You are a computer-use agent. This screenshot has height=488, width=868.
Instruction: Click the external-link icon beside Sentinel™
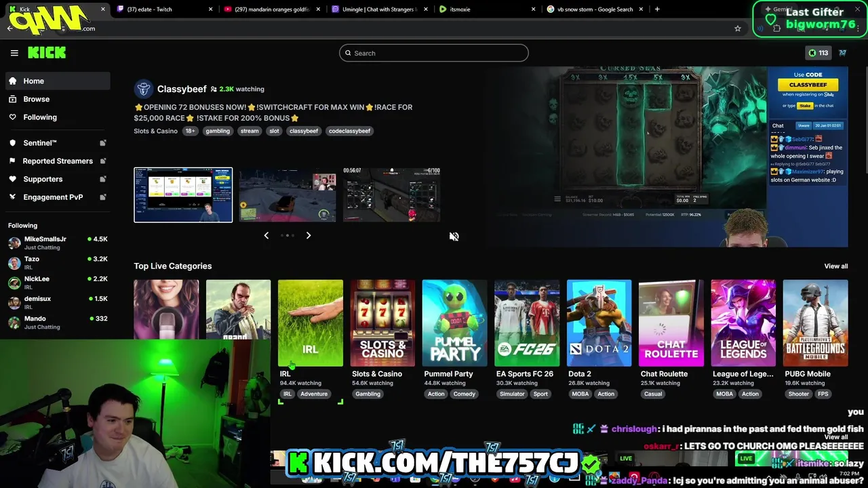[x=103, y=143]
